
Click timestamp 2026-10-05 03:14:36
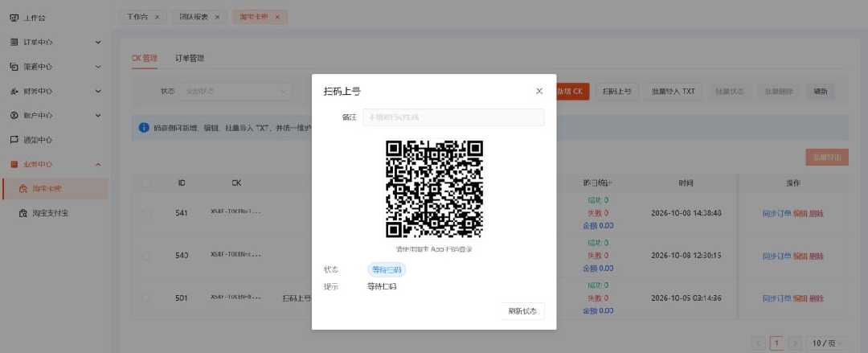(686, 298)
